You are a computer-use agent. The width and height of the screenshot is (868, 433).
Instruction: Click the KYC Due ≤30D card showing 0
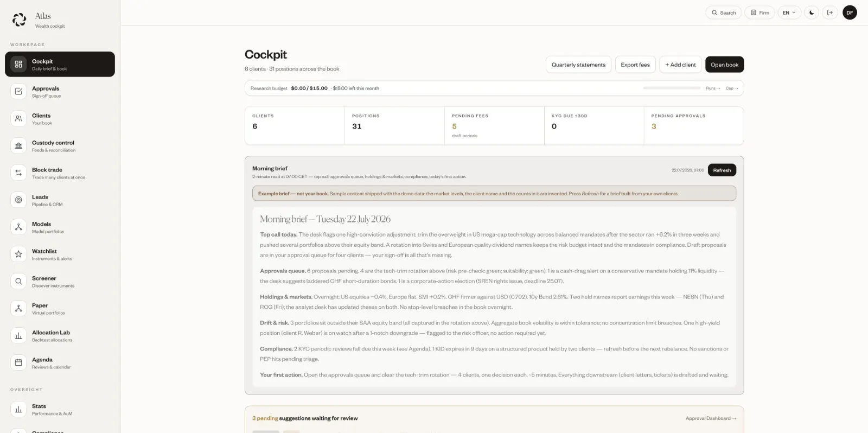[594, 126]
